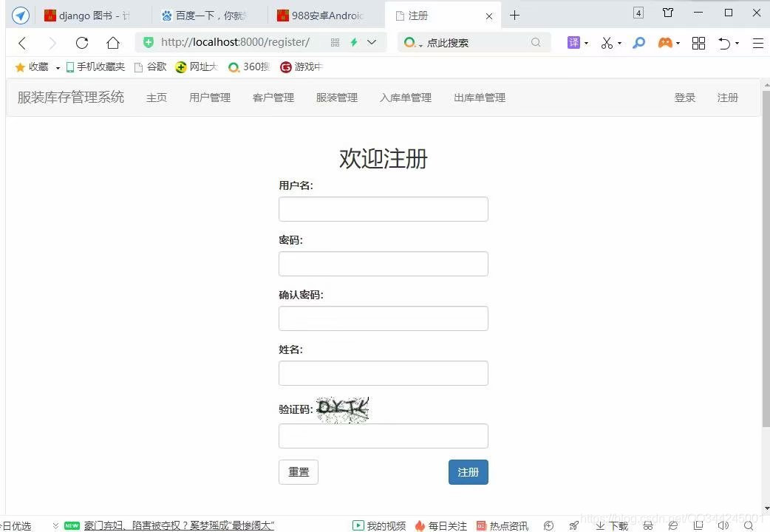Open the 出库单管理 nav item
The image size is (770, 532).
coord(480,98)
